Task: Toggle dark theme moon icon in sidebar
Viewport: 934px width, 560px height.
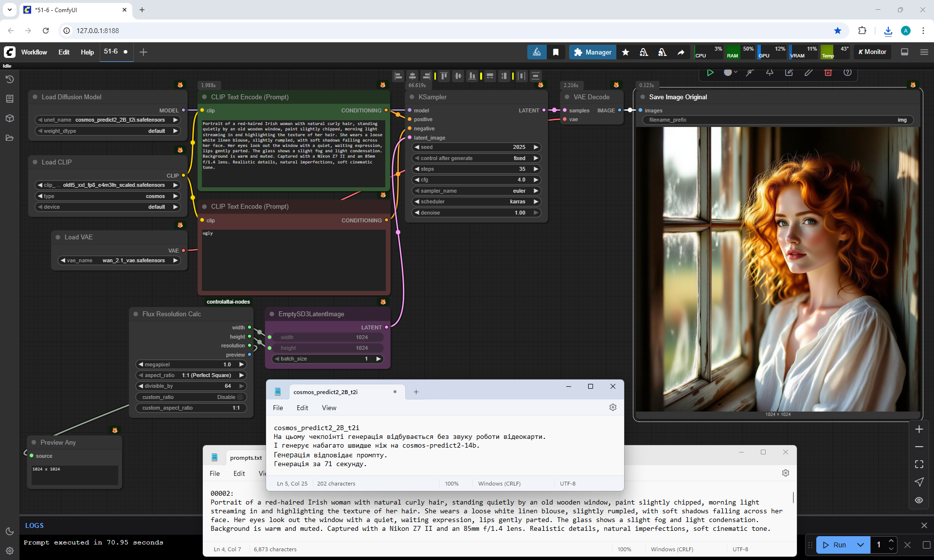Action: click(9, 531)
